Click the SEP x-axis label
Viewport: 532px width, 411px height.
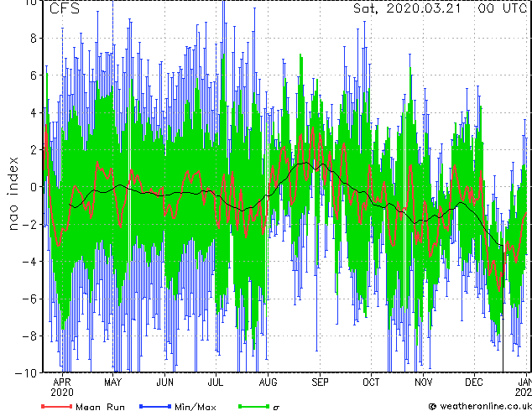point(320,382)
